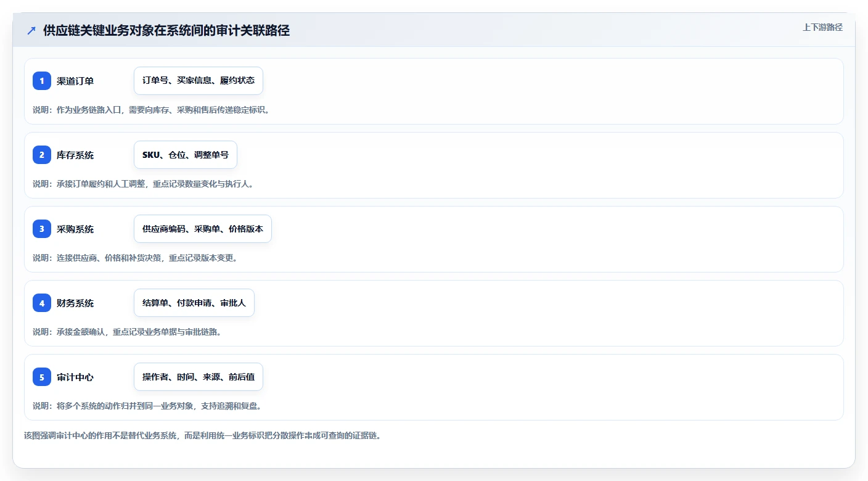Click the title 供应链关键业务对象在系统间的审计关联路径
The width and height of the screenshot is (868, 481).
click(x=166, y=30)
